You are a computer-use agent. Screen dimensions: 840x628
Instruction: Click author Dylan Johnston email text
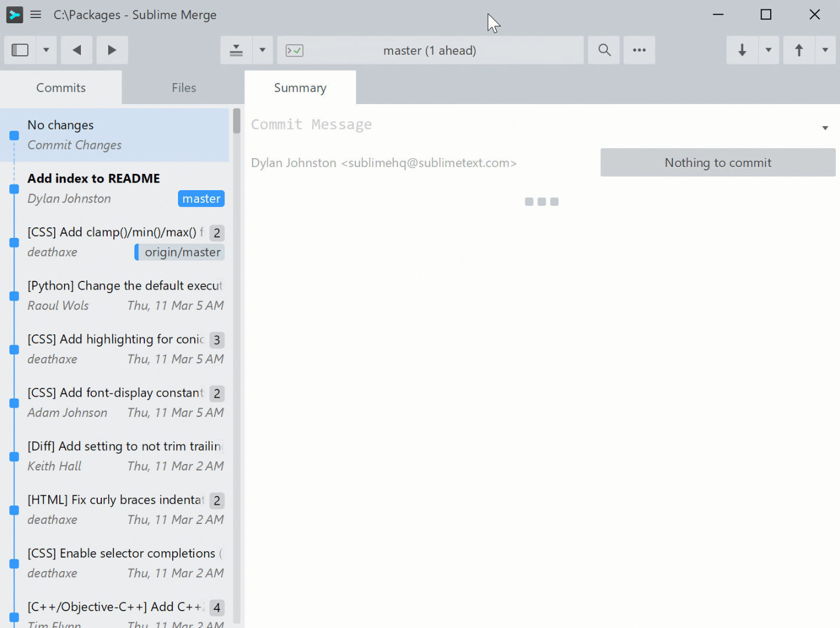(384, 163)
